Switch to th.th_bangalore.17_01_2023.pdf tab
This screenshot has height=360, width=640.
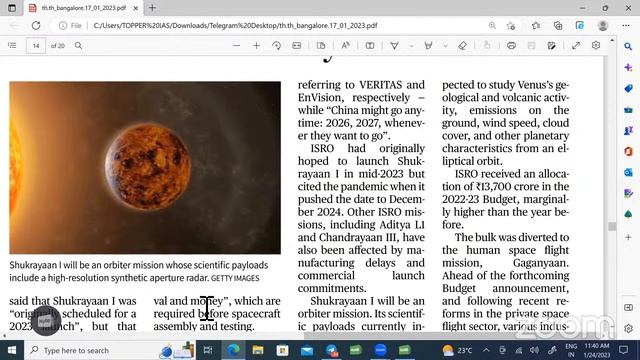83,8
